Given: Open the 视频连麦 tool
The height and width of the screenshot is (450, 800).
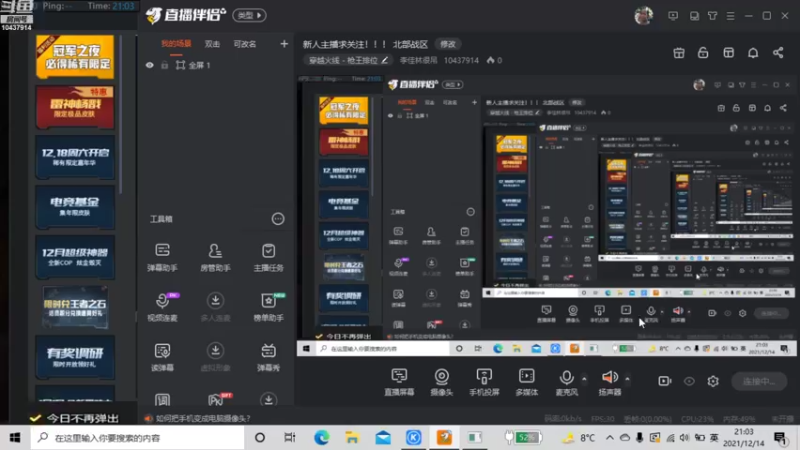Looking at the screenshot, I should coord(162,307).
